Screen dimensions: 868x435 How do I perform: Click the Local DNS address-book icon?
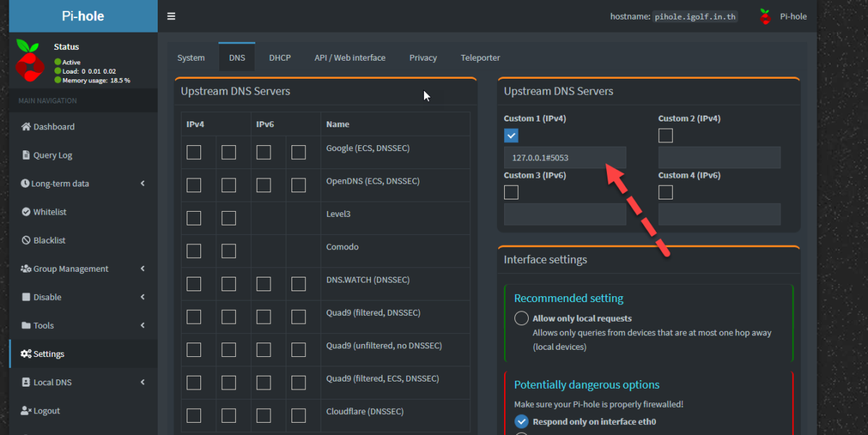tap(27, 382)
